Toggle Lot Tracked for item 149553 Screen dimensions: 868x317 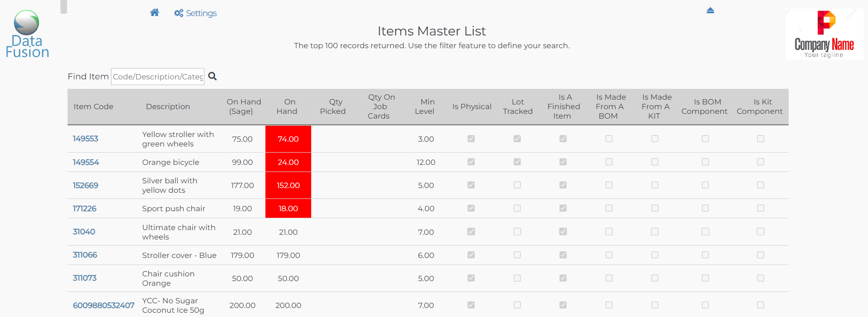[517, 139]
